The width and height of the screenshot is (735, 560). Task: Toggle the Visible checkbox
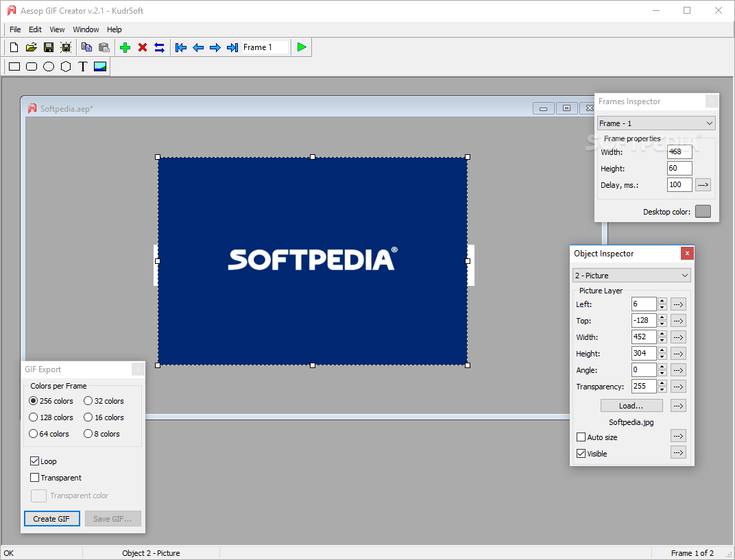click(581, 454)
